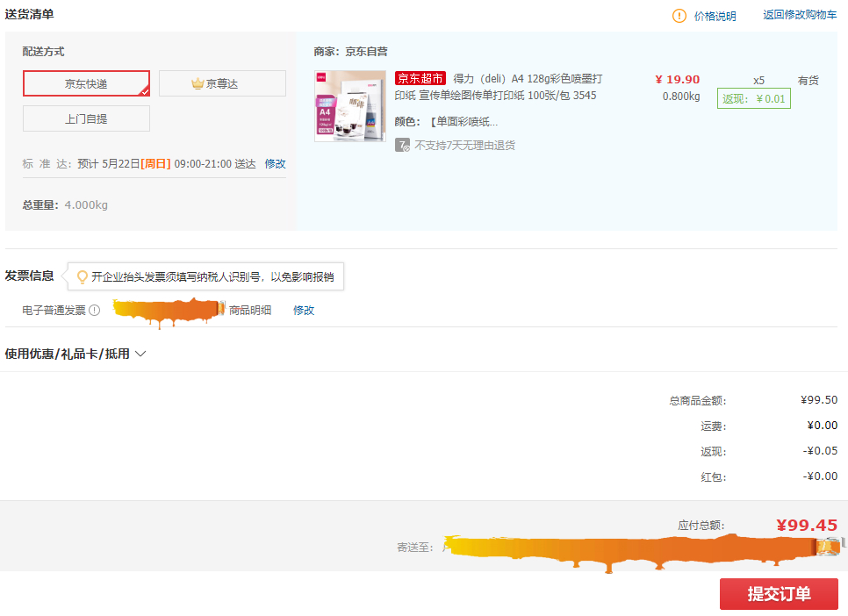Select 京东快递 delivery option
This screenshot has height=616, width=848.
86,84
